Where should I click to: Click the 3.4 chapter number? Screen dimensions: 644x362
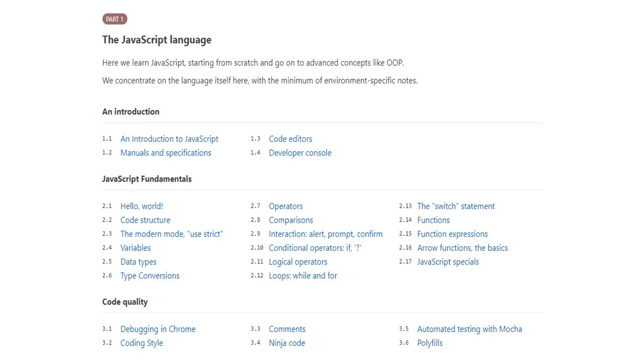point(255,343)
